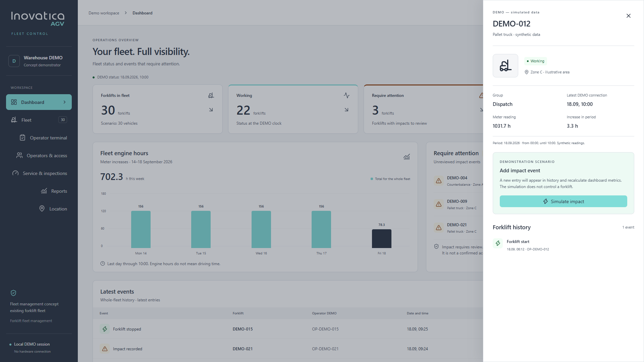Image resolution: width=644 pixels, height=362 pixels.
Task: Click the Local DEMO session status
Action: pyautogui.click(x=32, y=344)
